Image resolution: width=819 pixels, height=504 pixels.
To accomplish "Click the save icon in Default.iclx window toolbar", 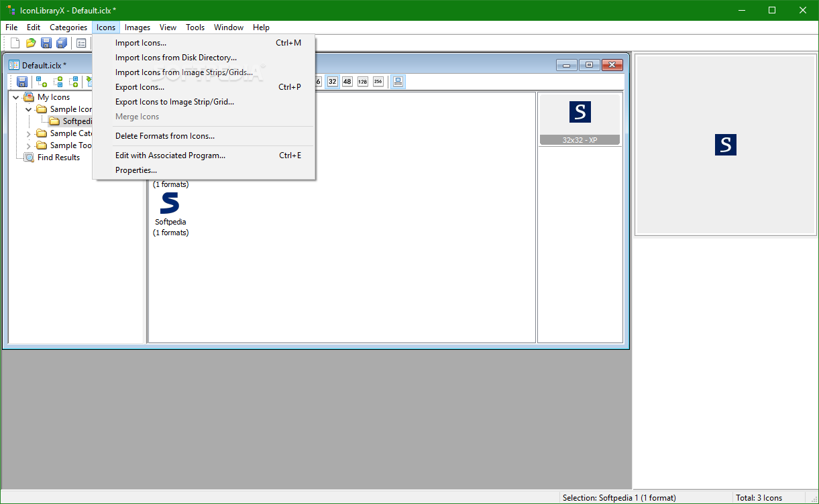I will (22, 82).
